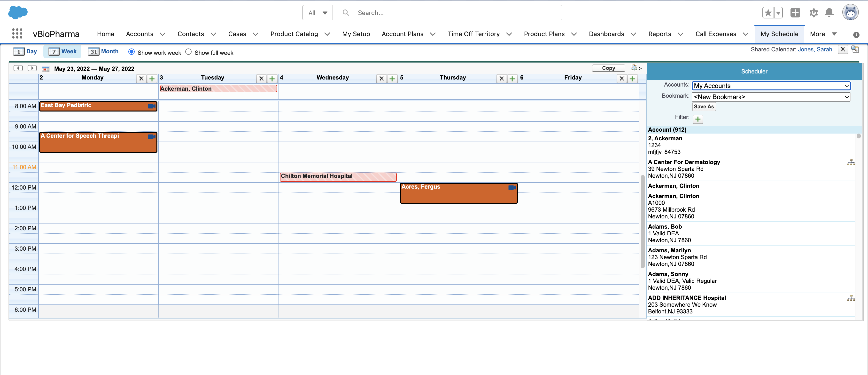Click the add Filter plus icon
This screenshot has height=375, width=868.
click(x=697, y=119)
